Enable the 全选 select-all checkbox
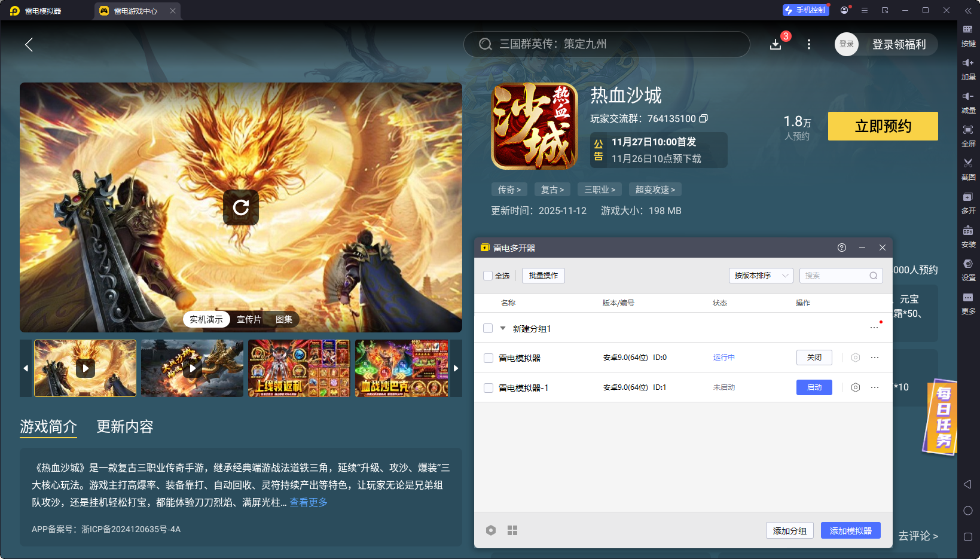The width and height of the screenshot is (980, 559). [488, 276]
